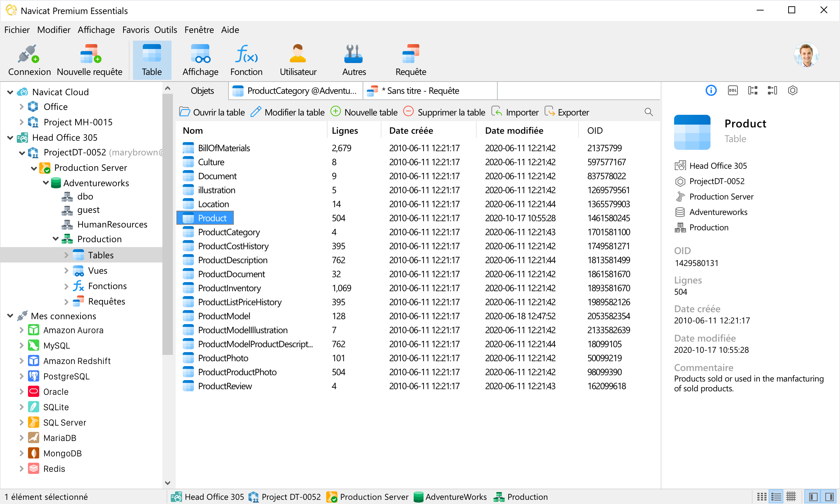Click sidebar scroll down arrow
This screenshot has width=840, height=504.
pos(168,483)
